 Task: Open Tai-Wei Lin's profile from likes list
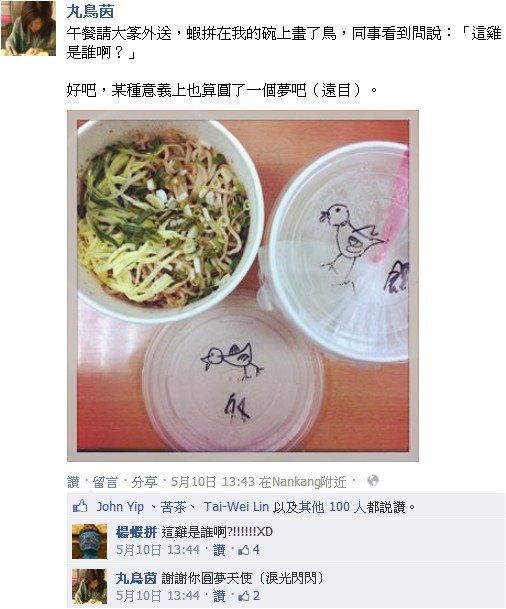(x=236, y=506)
